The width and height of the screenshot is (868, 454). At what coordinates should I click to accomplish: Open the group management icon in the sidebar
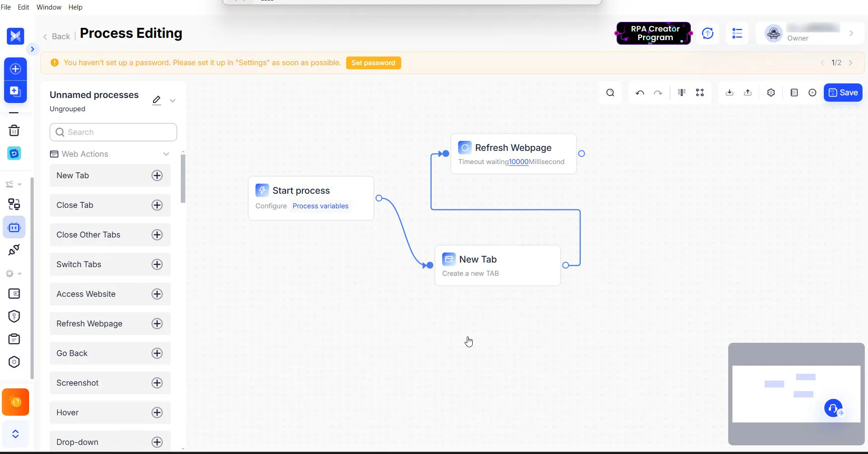(14, 204)
